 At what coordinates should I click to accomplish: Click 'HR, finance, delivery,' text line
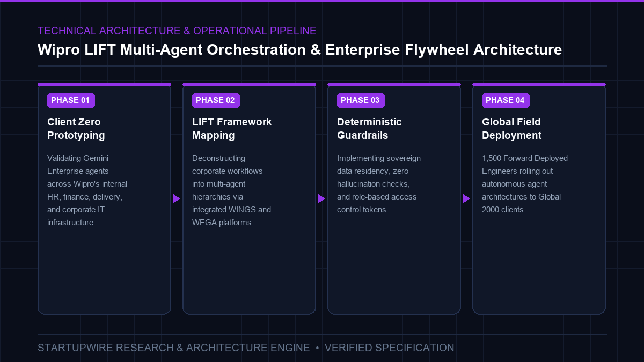pyautogui.click(x=85, y=197)
